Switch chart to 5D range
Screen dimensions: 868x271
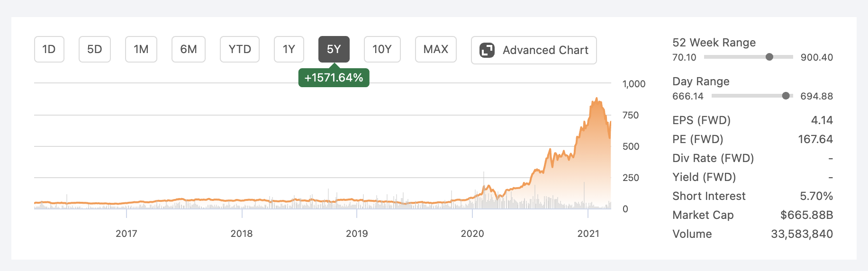(95, 49)
